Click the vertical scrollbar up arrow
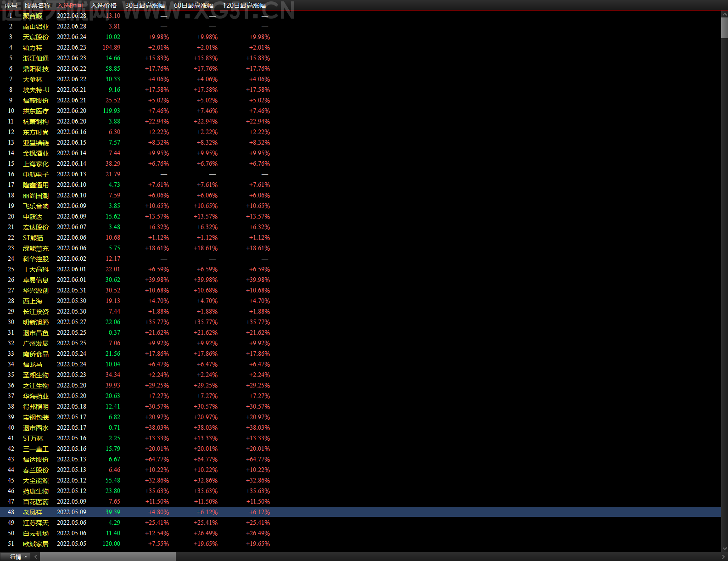The image size is (728, 561). click(724, 15)
